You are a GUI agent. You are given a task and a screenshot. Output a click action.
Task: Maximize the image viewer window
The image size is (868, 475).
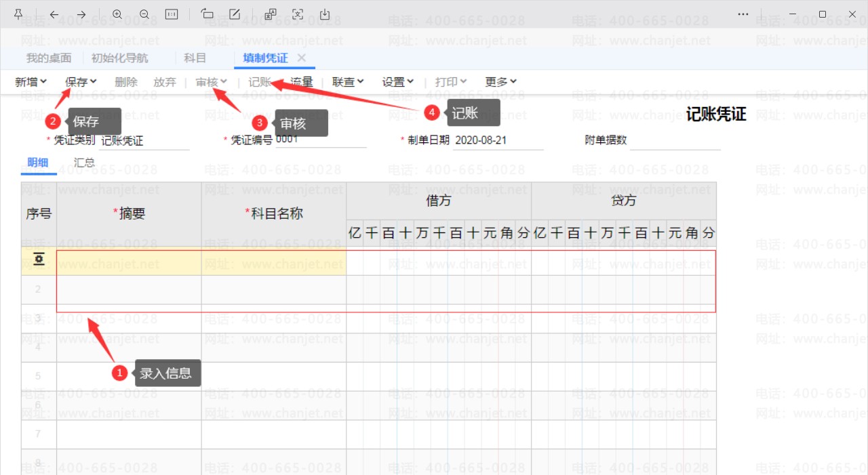pos(823,14)
